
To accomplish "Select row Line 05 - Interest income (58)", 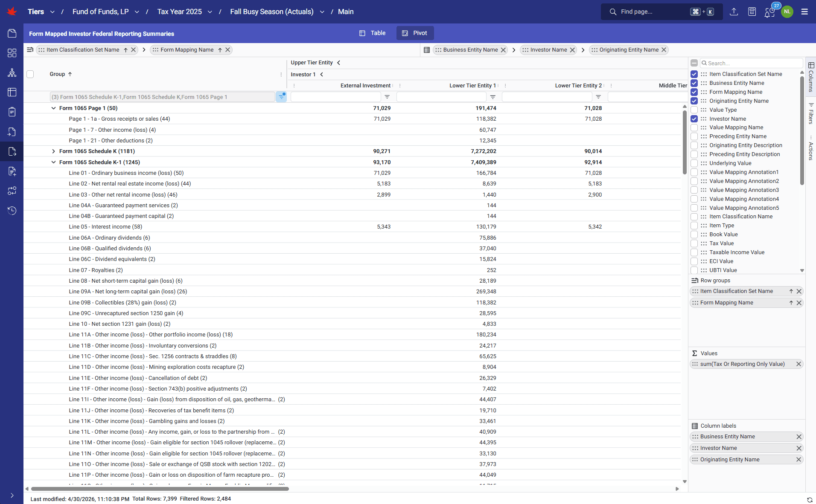I will coord(352,227).
